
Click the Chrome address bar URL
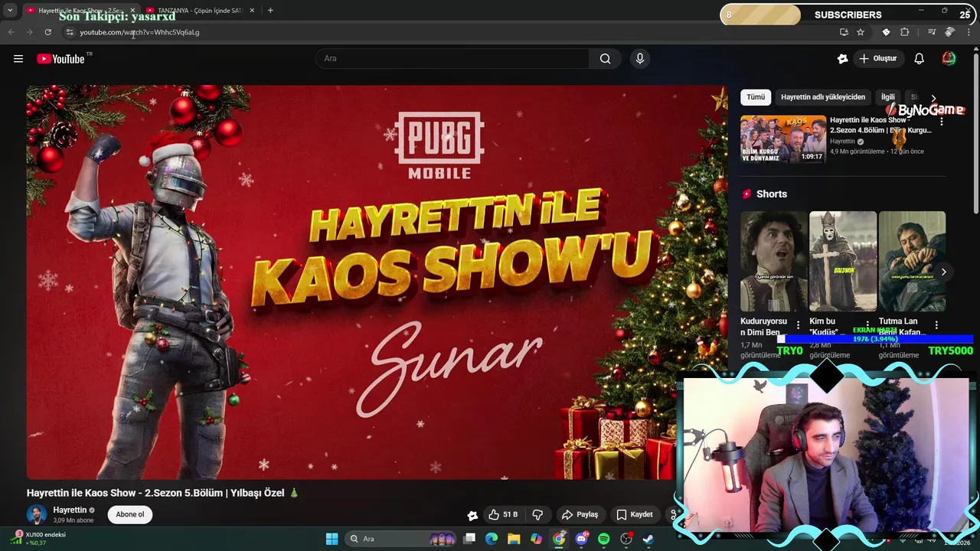coord(139,32)
